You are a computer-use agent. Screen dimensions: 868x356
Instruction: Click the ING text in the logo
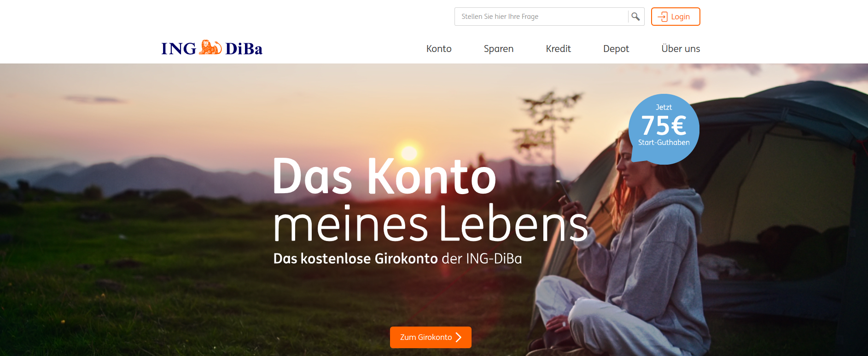[x=179, y=49]
